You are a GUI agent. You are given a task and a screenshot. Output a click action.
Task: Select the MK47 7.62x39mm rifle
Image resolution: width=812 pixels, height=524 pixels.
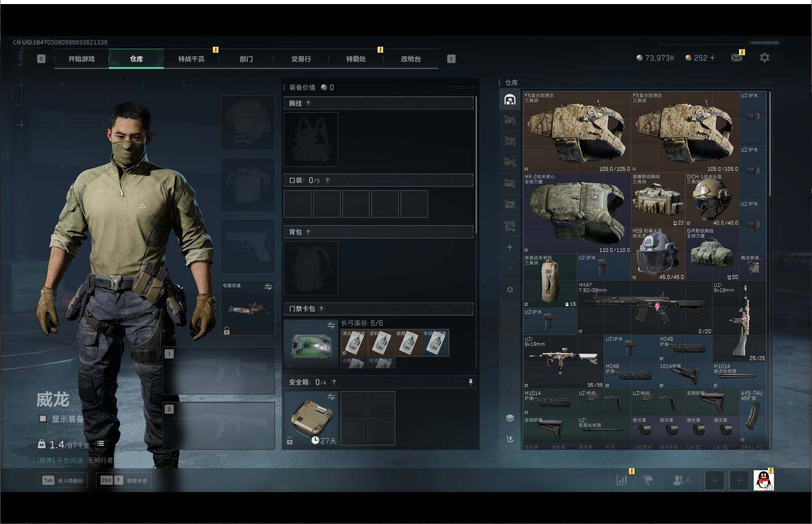click(645, 308)
